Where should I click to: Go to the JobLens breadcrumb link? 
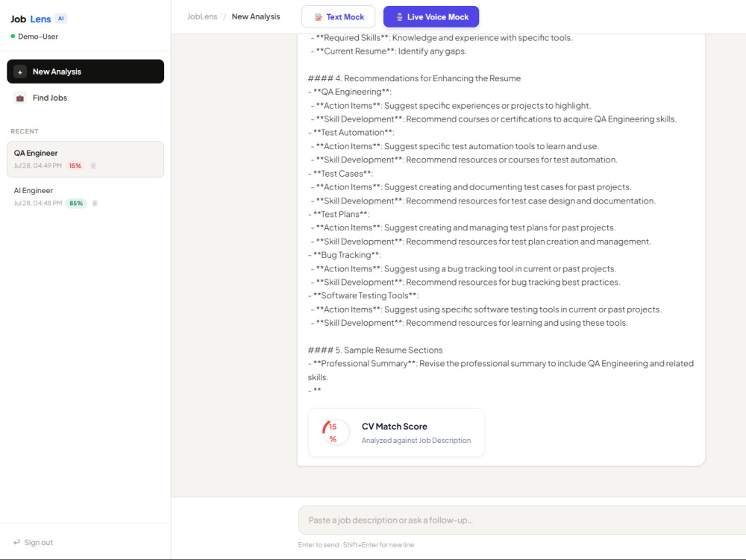pyautogui.click(x=202, y=16)
